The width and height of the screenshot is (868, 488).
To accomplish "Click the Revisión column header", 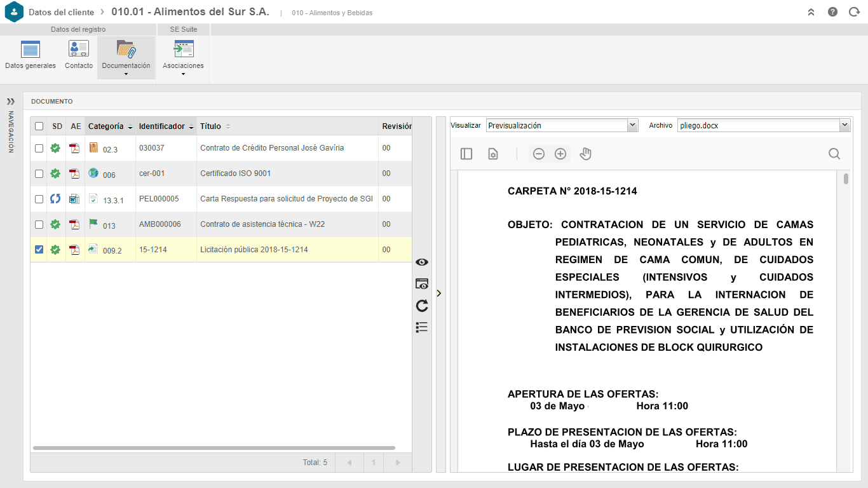I will pyautogui.click(x=397, y=126).
